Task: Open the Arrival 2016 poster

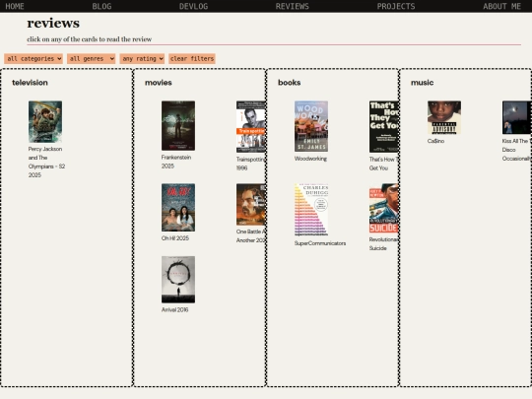Action: [178, 280]
